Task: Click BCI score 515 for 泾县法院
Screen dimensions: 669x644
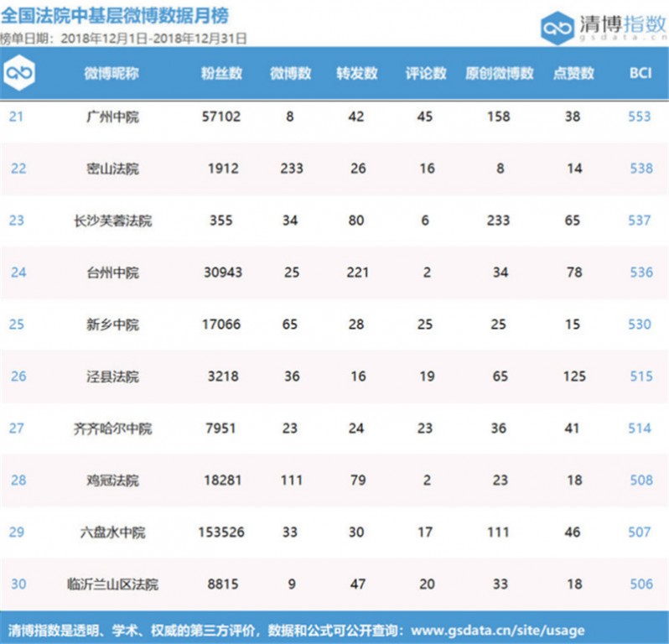Action: [x=641, y=377]
